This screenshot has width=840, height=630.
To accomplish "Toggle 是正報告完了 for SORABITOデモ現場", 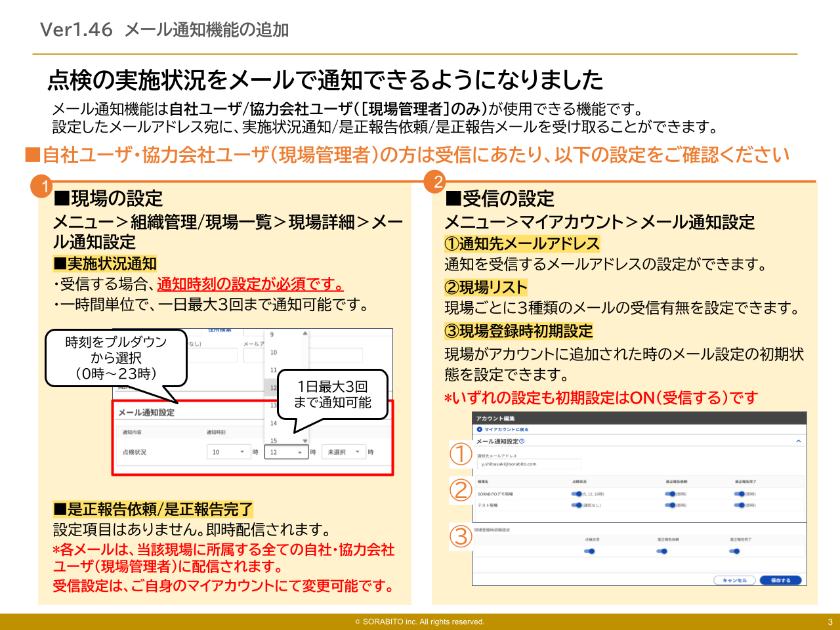I will 739,493.
